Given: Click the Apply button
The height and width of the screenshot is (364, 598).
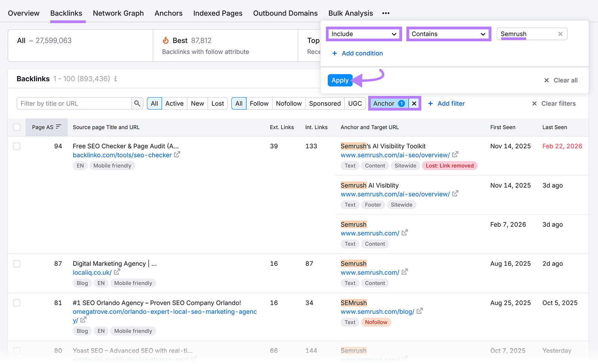Looking at the screenshot, I should coord(340,80).
